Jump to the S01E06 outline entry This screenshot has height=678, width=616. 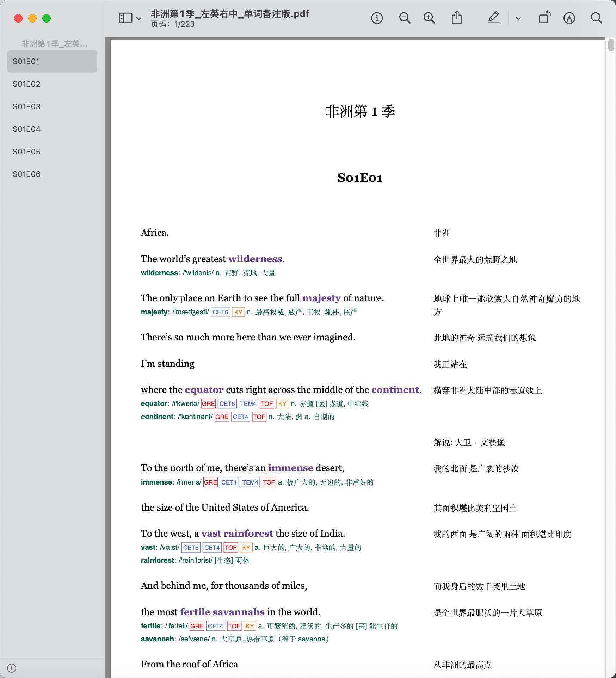tap(52, 174)
